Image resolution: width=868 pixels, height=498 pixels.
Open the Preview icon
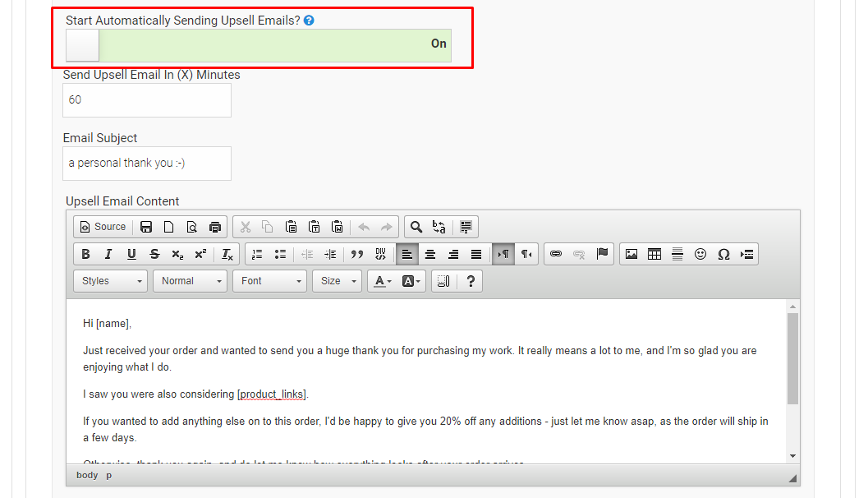[x=192, y=227]
